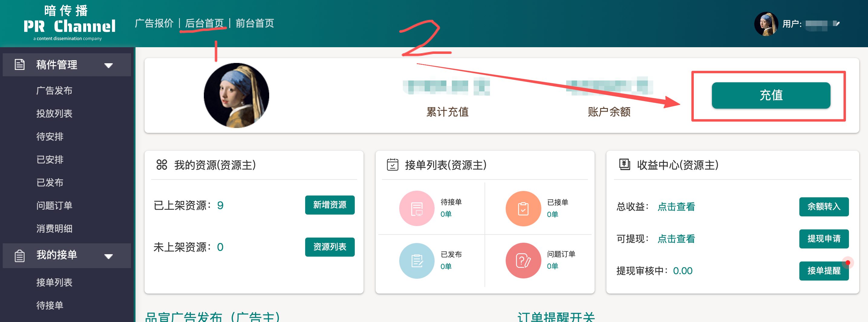Select 广告发布 in the sidebar
Image resolution: width=868 pixels, height=322 pixels.
tap(54, 90)
